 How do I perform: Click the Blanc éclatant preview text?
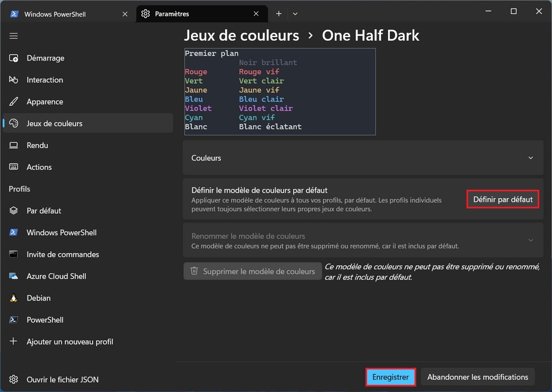(x=270, y=127)
